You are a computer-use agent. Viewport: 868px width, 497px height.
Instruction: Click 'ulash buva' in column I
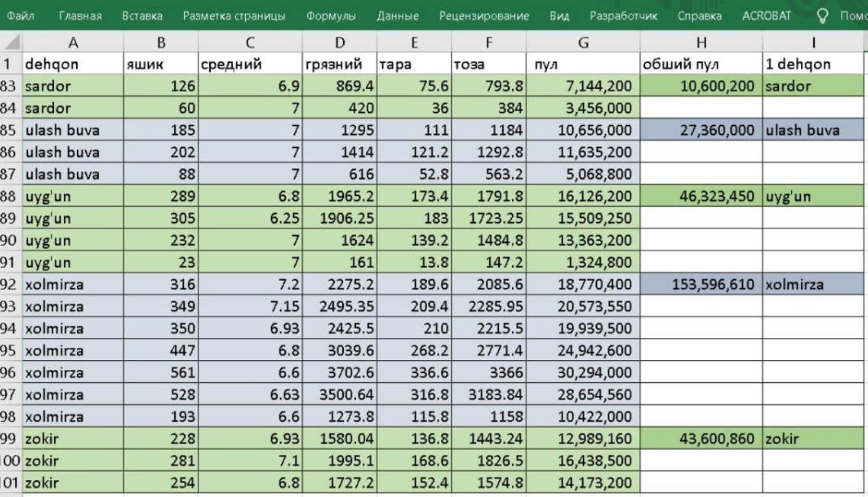pos(813,130)
